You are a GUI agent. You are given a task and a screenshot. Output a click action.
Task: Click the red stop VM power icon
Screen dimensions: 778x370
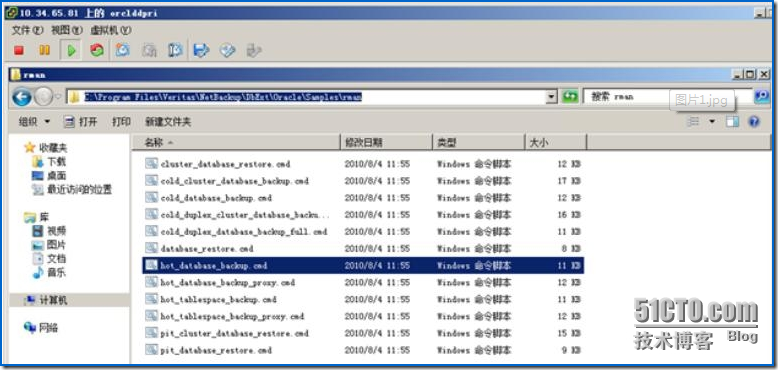pos(19,50)
